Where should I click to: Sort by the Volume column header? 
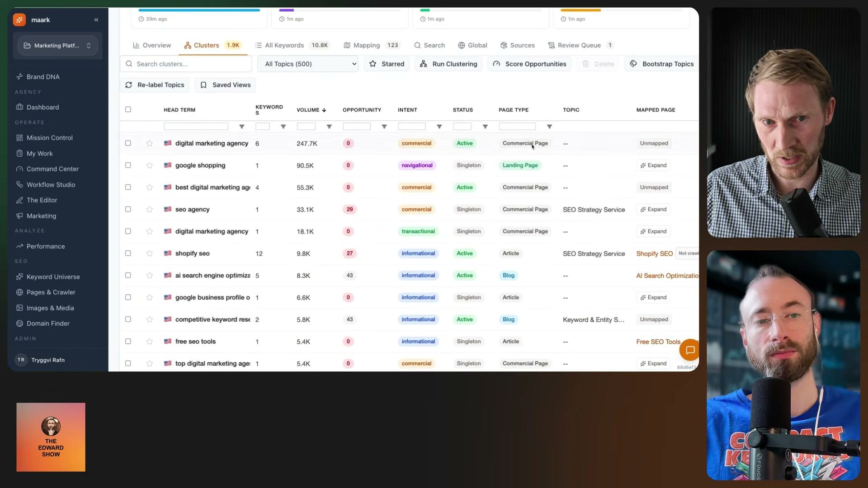tap(311, 110)
